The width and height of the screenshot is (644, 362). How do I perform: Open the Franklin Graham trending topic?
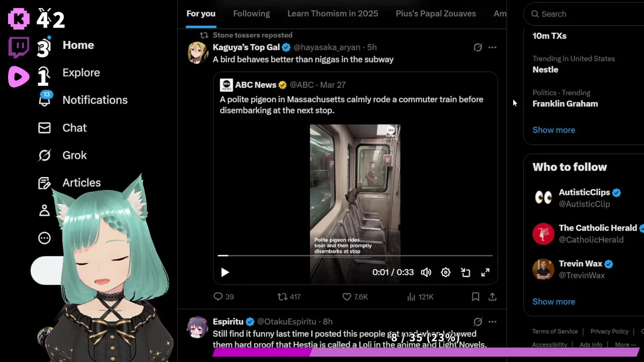coord(565,104)
